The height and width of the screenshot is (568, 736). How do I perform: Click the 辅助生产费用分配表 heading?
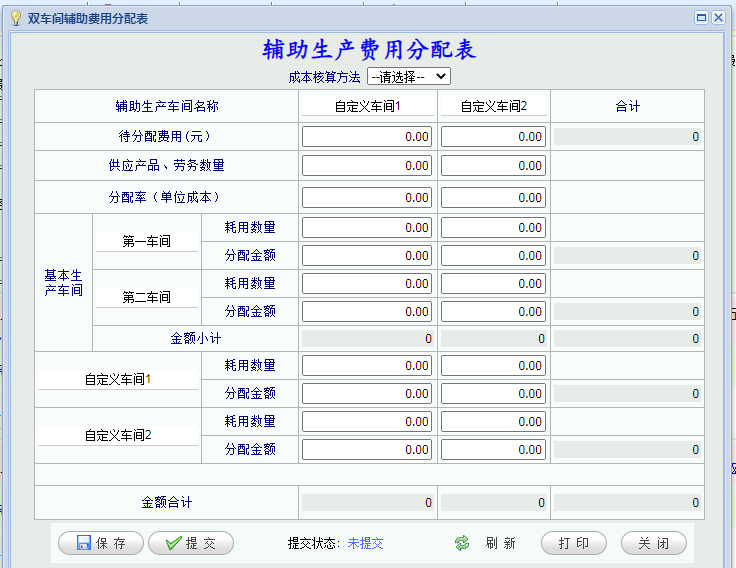[x=369, y=49]
